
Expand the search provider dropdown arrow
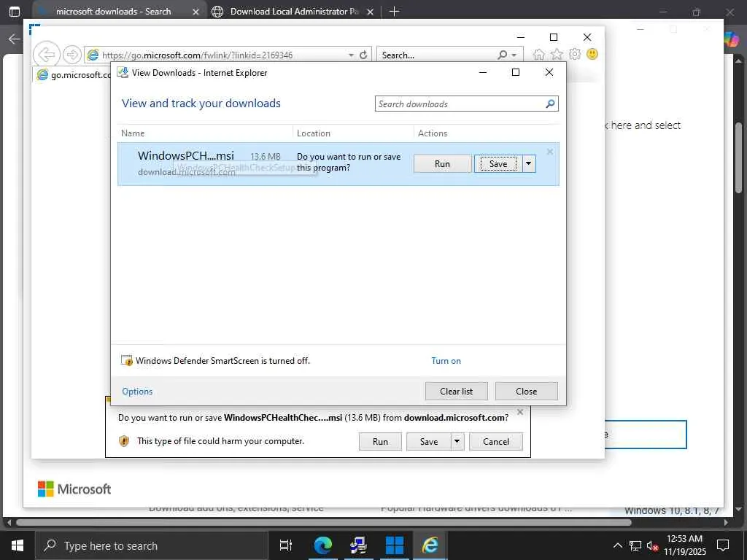coord(514,55)
